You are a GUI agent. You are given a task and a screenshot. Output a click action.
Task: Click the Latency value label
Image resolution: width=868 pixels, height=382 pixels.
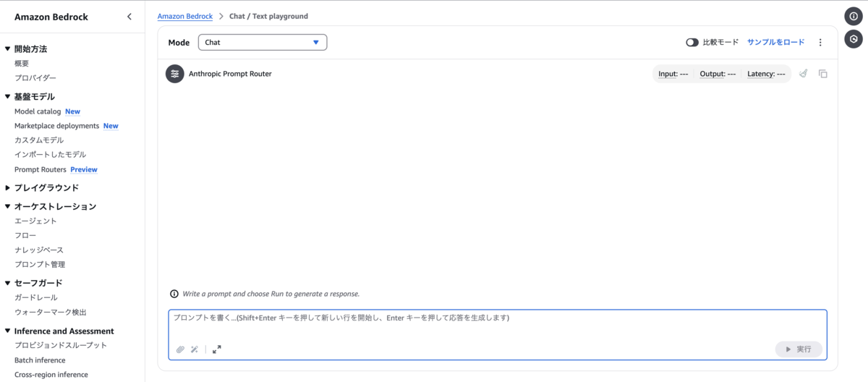766,74
